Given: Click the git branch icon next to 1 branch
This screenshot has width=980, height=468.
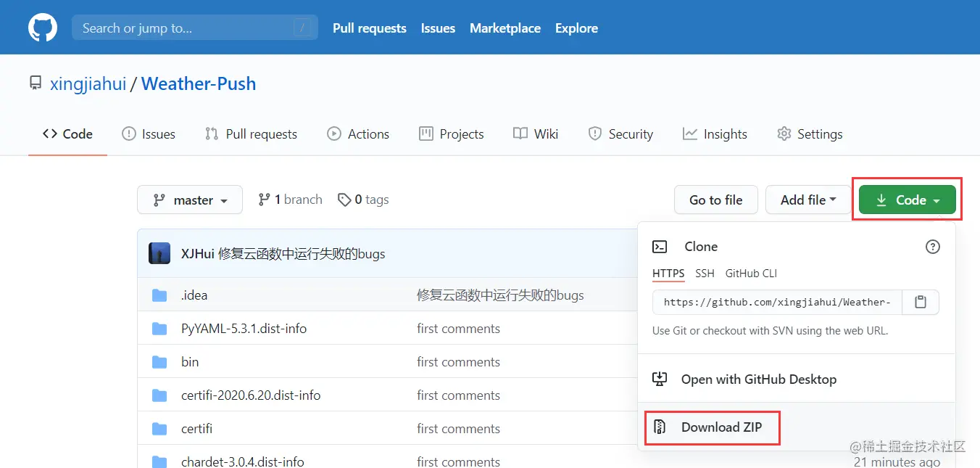Looking at the screenshot, I should (264, 200).
